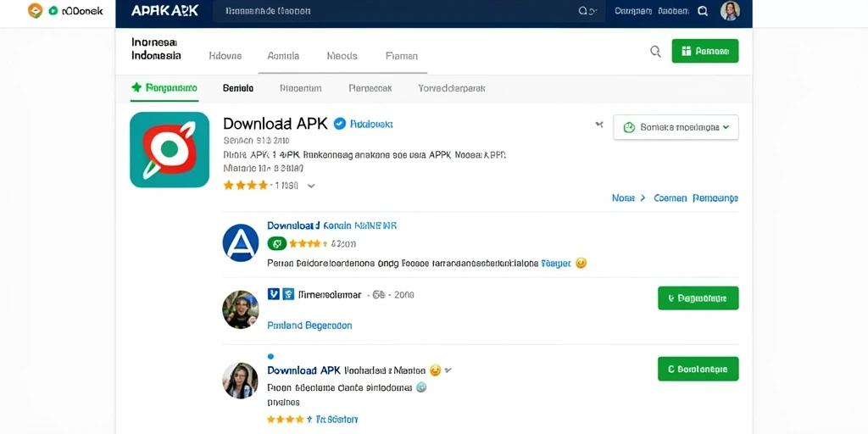
Task: Click the smiley emoji in last row title
Action: click(x=435, y=370)
